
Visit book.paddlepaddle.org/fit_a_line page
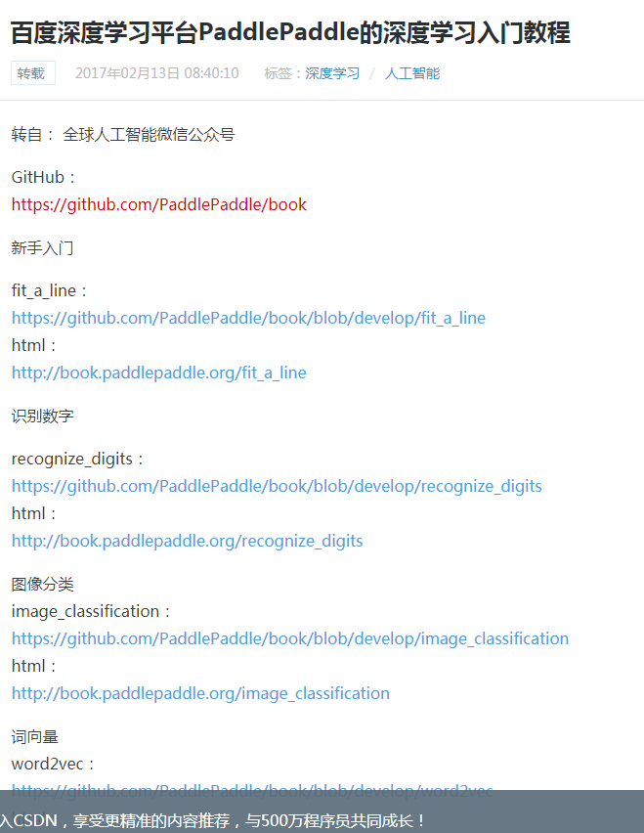[158, 373]
